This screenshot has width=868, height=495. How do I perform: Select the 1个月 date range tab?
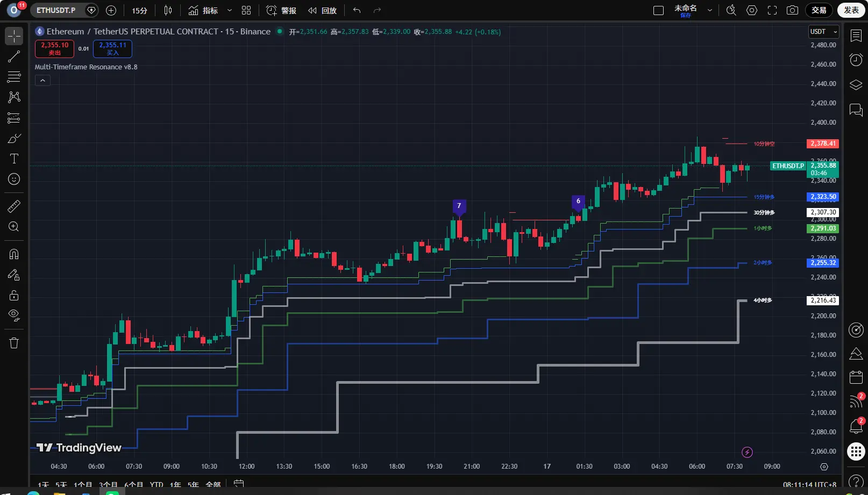83,485
